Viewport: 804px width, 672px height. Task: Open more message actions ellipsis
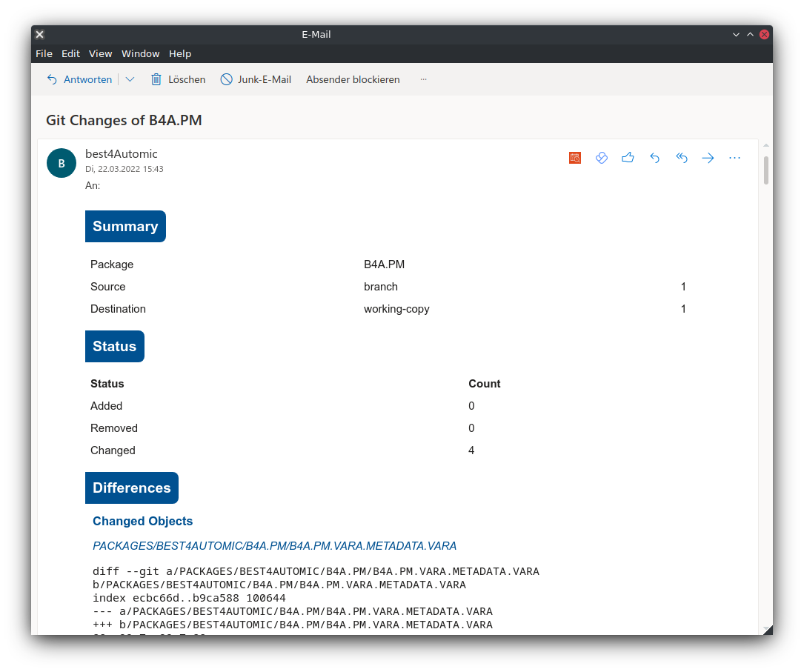click(734, 158)
